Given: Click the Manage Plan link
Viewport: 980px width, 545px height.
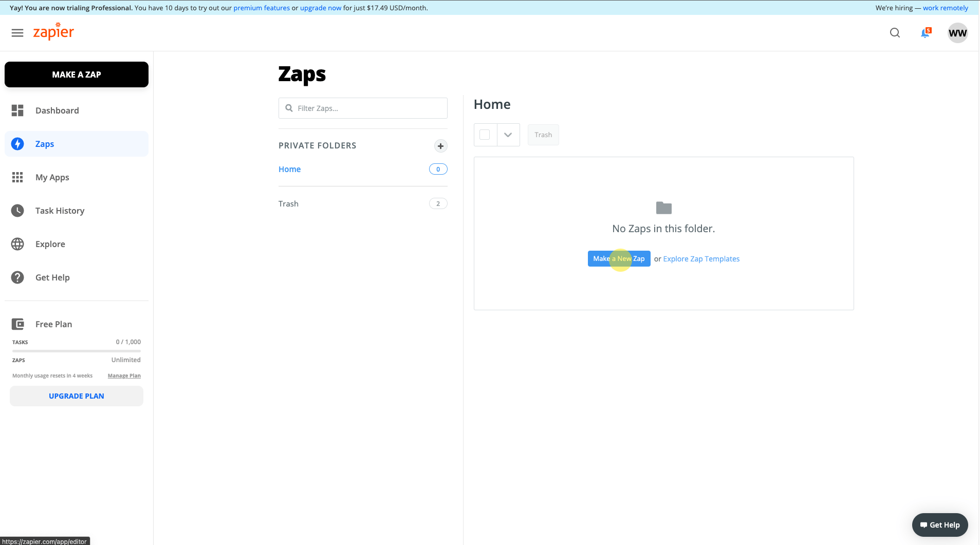Looking at the screenshot, I should click(124, 376).
